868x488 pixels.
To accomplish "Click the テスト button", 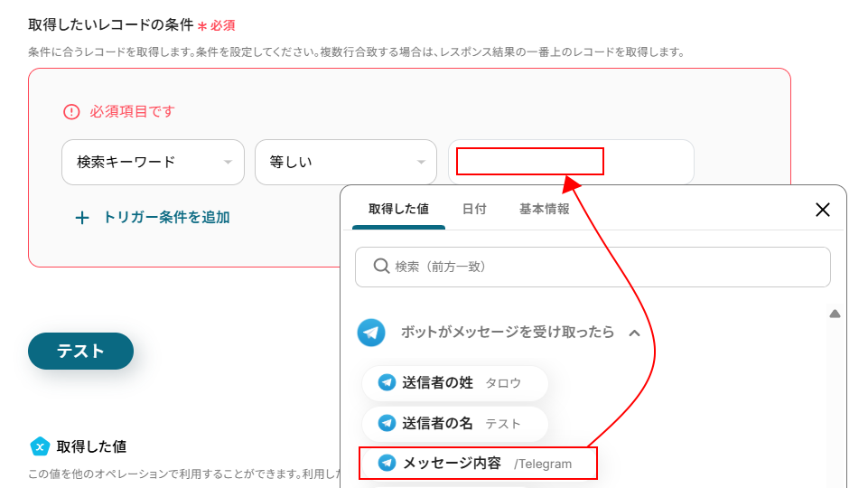I will pyautogui.click(x=80, y=352).
